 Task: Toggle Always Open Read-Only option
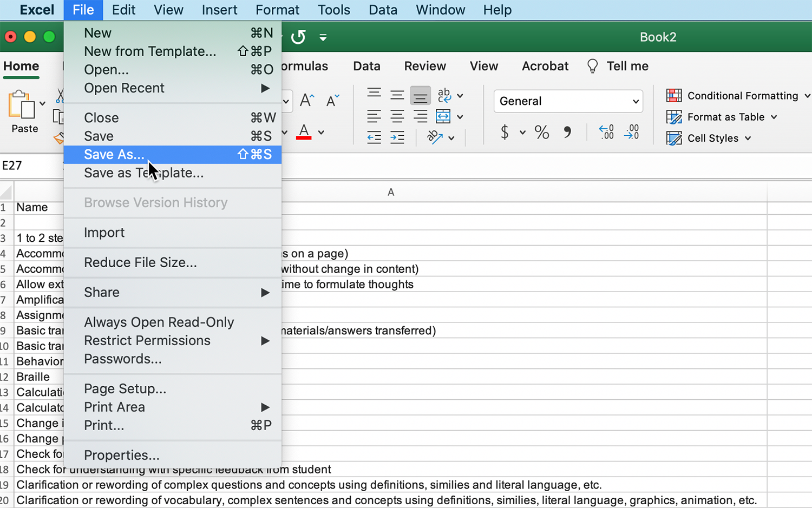(159, 322)
